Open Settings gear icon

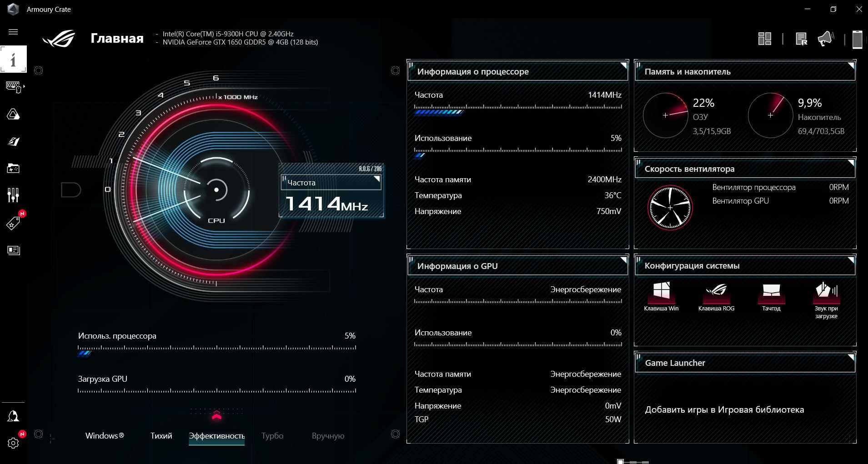[13, 443]
